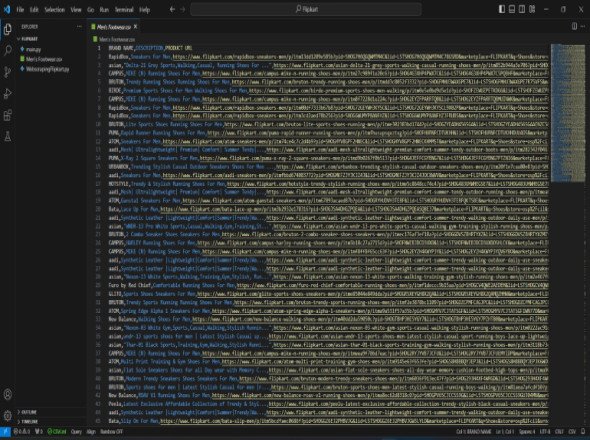Open the Terminal menu
The height and width of the screenshot is (440, 590).
(124, 9)
